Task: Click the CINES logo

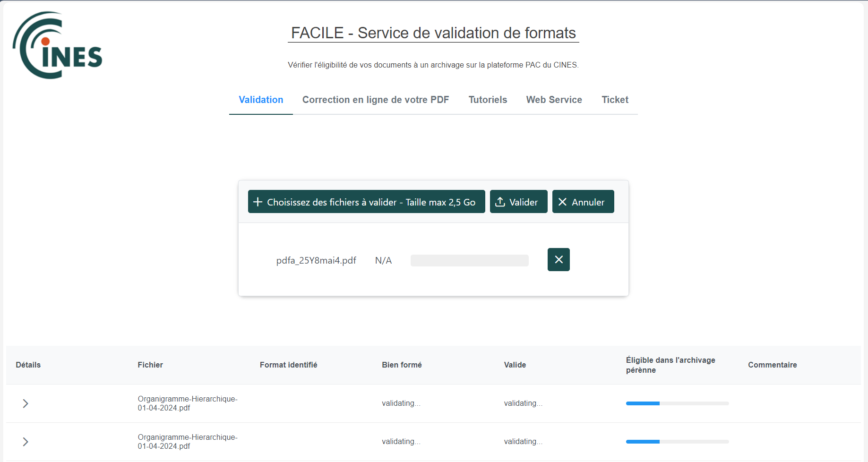Action: click(x=57, y=45)
